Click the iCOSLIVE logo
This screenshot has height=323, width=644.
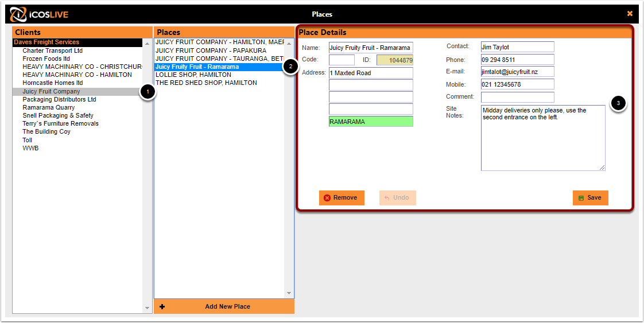(x=39, y=14)
